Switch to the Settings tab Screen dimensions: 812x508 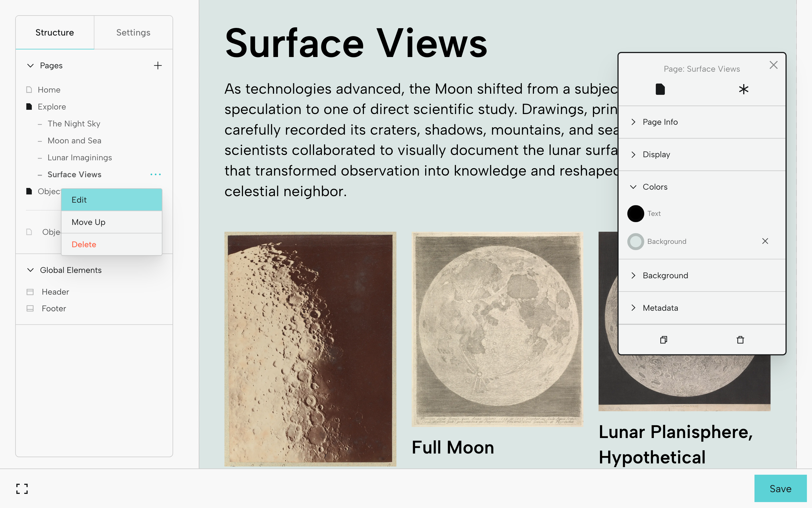[133, 32]
